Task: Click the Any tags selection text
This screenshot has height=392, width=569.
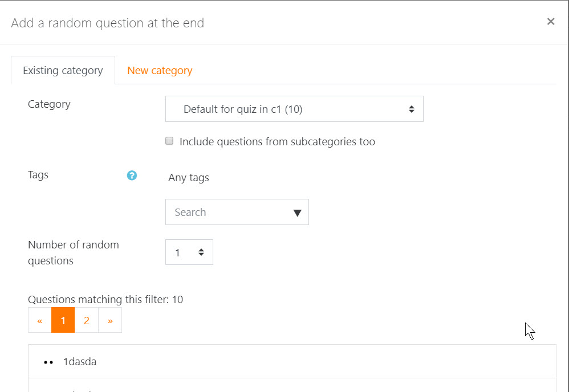Action: (x=189, y=178)
